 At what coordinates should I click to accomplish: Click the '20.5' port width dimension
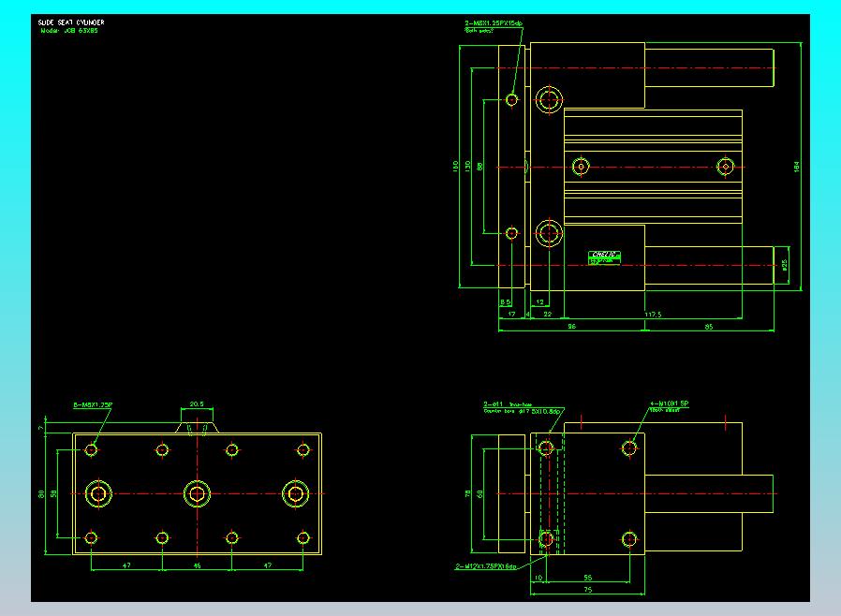pyautogui.click(x=197, y=404)
